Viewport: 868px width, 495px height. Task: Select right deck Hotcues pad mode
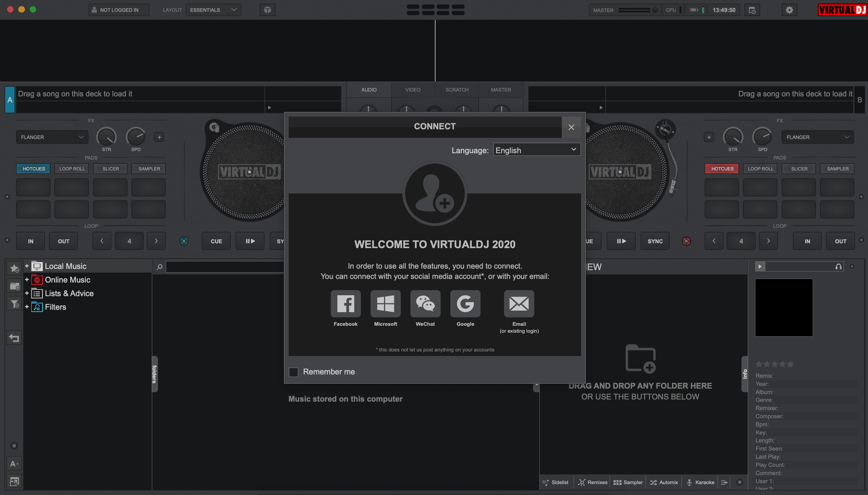[722, 169]
